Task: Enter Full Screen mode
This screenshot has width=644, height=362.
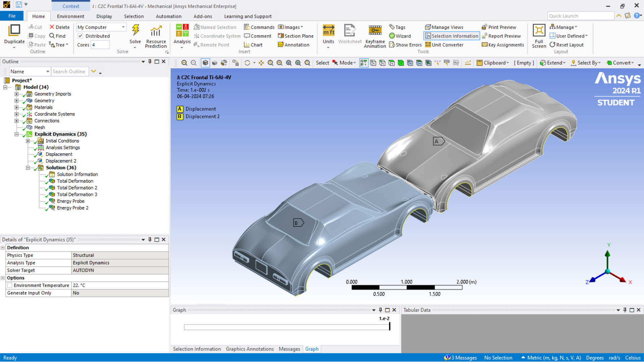Action: [x=539, y=31]
